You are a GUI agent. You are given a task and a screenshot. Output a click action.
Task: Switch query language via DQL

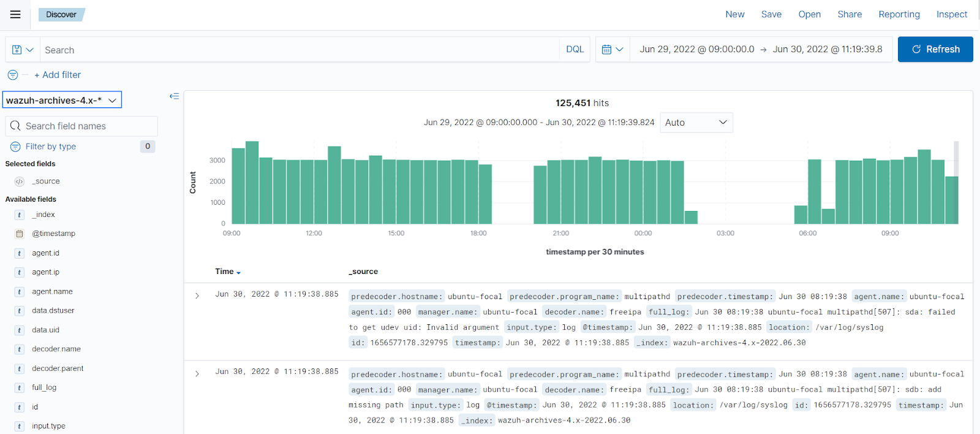tap(575, 49)
